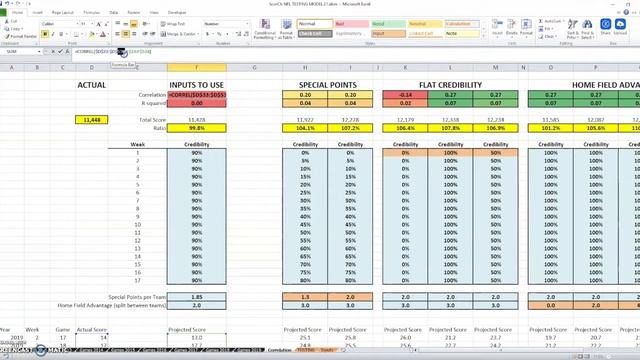Switch to the Data ribbon tab

coord(113,13)
